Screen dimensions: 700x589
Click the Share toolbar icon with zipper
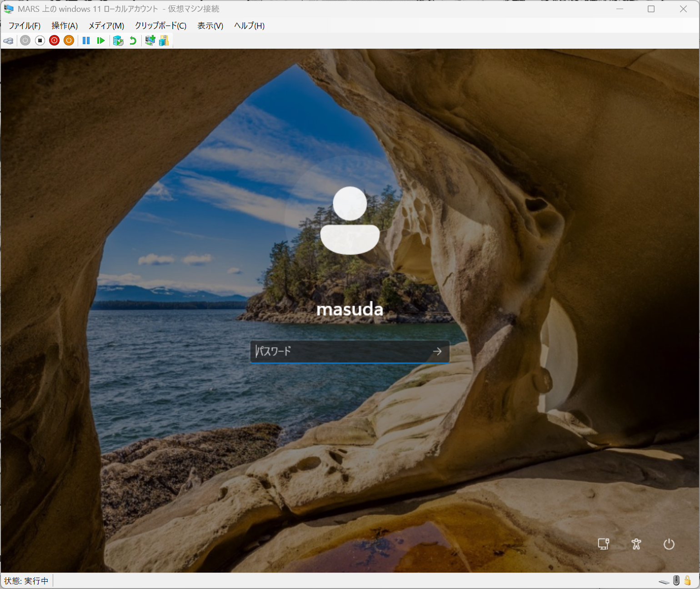(164, 41)
